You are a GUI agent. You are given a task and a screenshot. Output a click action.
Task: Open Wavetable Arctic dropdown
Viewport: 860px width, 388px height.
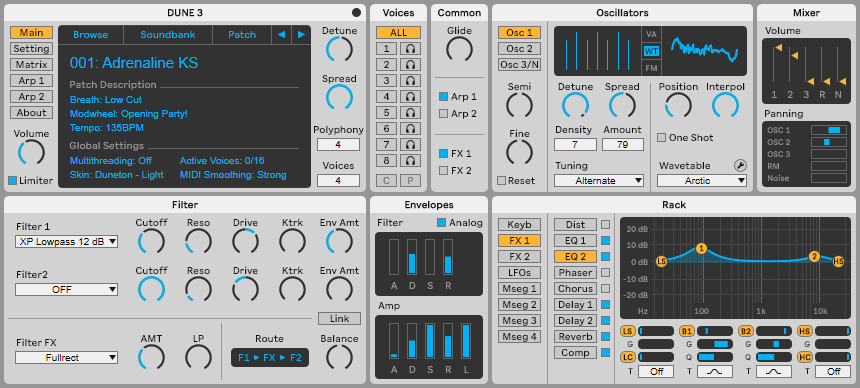[x=702, y=181]
